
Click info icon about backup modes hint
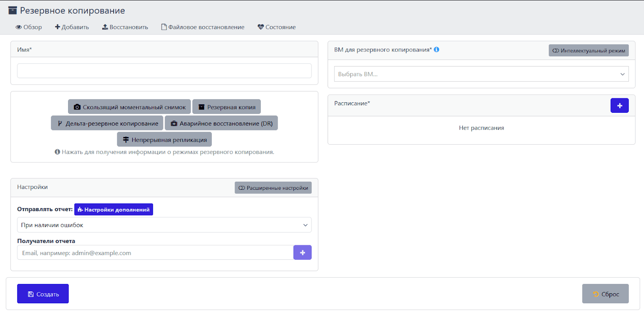coord(57,152)
